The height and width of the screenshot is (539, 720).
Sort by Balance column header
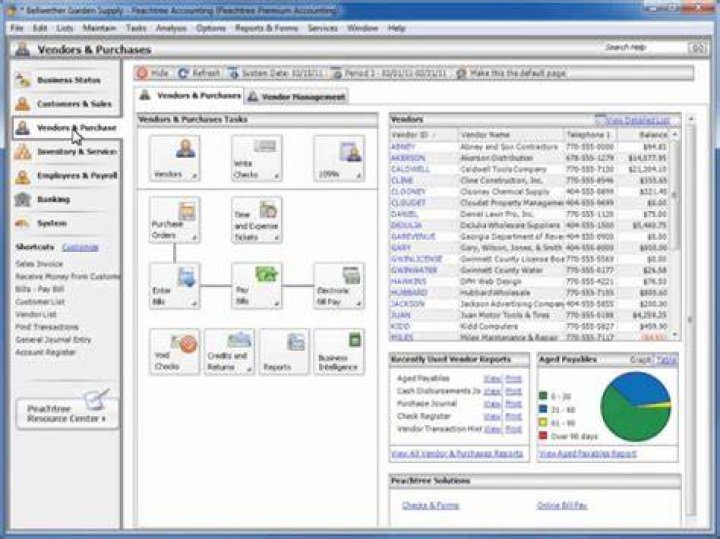point(644,135)
